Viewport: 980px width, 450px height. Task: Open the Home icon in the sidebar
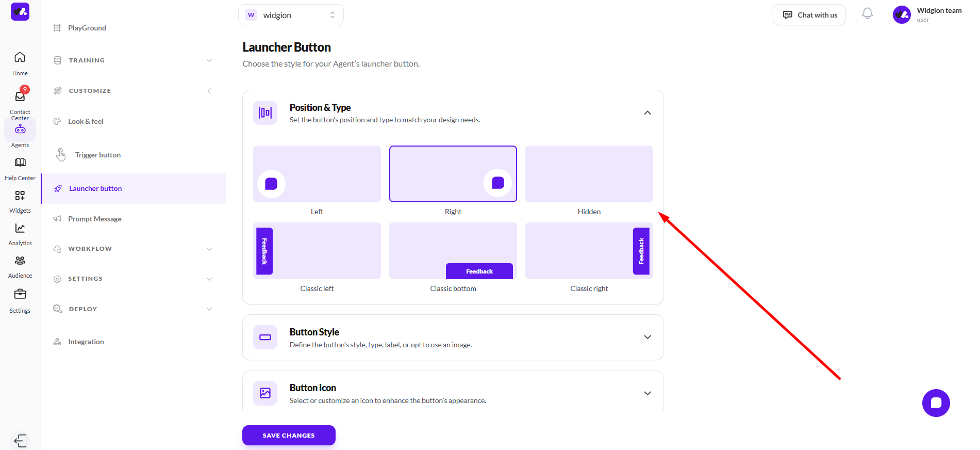[20, 58]
